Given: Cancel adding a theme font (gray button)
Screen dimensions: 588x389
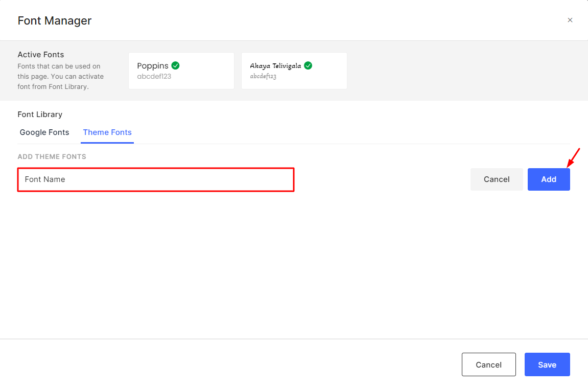Looking at the screenshot, I should 497,179.
